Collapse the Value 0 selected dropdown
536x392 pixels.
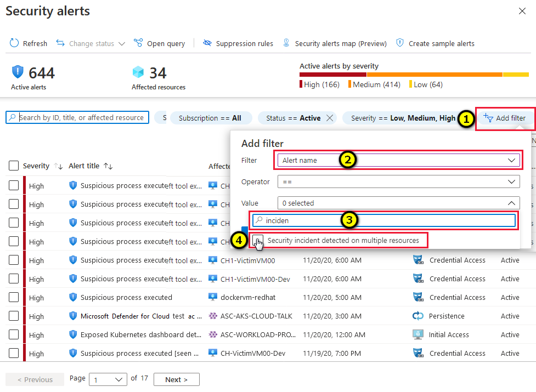tap(399, 203)
